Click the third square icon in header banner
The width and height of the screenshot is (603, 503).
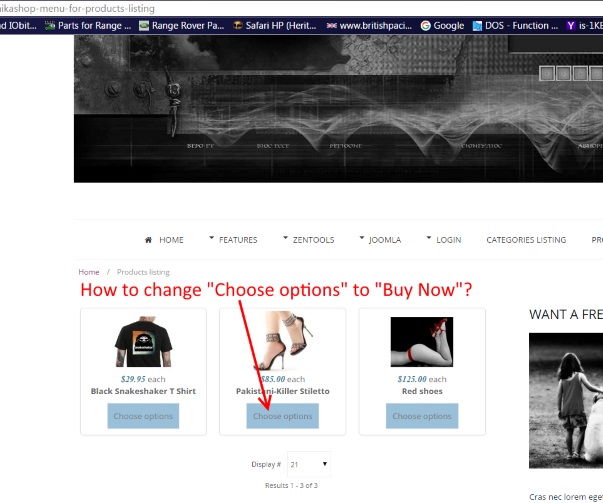coord(580,73)
